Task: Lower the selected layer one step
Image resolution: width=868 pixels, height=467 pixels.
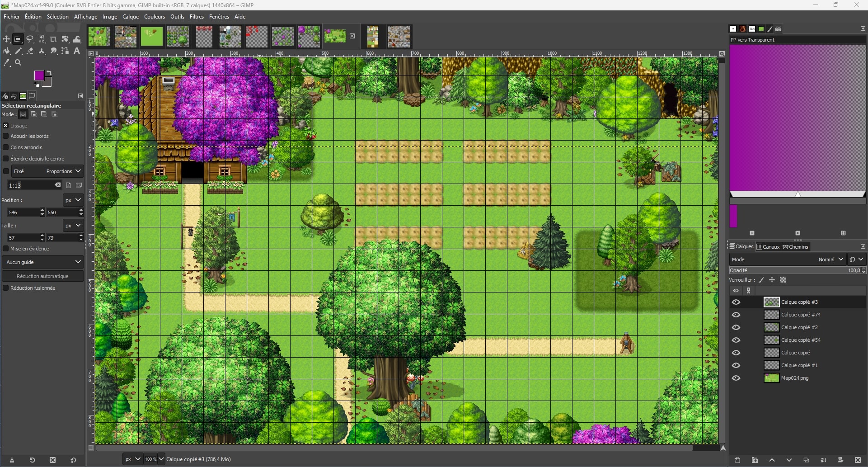Action: (789, 460)
